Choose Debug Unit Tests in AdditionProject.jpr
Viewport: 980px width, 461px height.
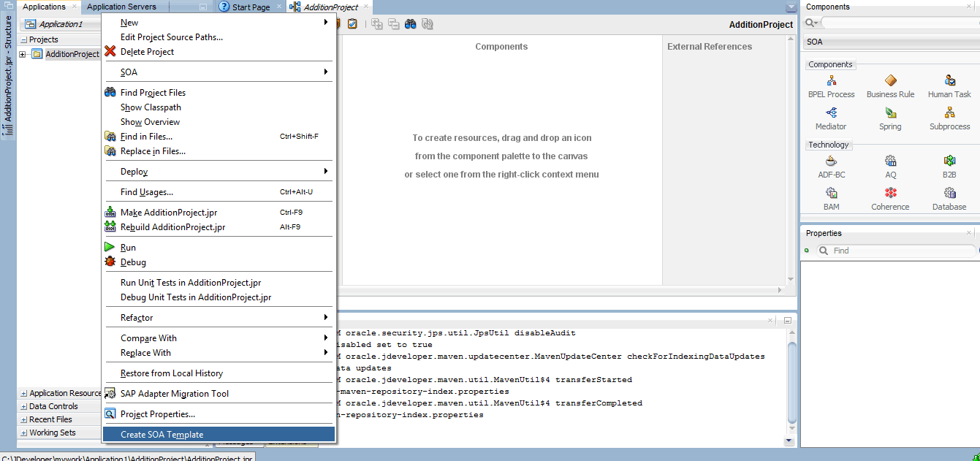pyautogui.click(x=219, y=297)
